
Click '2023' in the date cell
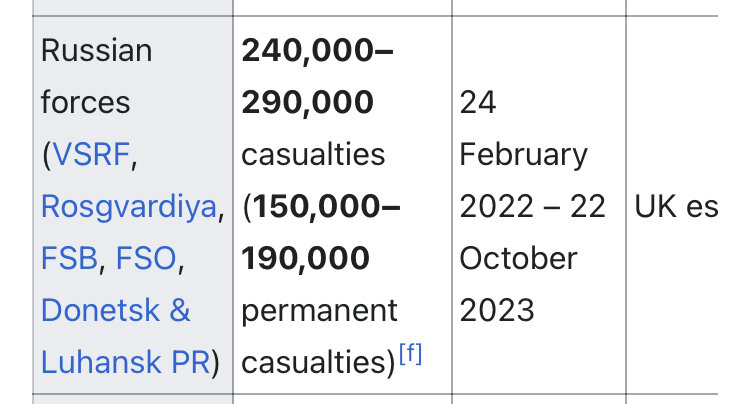[497, 310]
